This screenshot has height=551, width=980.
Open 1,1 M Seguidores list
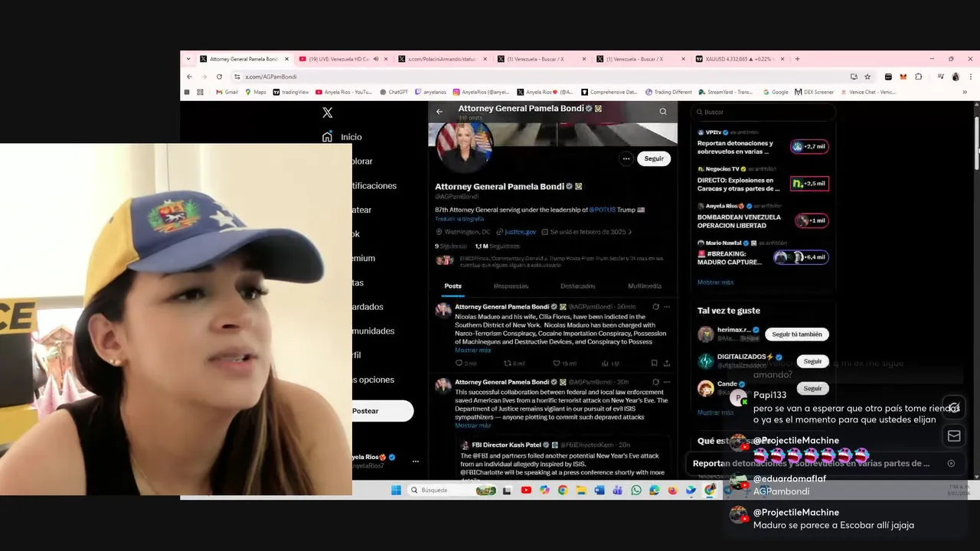497,246
